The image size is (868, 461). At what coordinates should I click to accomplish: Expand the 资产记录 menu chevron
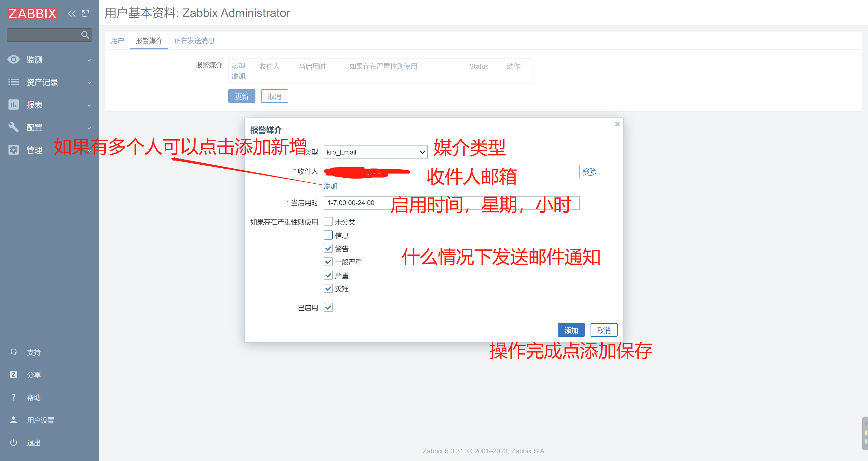tap(89, 83)
